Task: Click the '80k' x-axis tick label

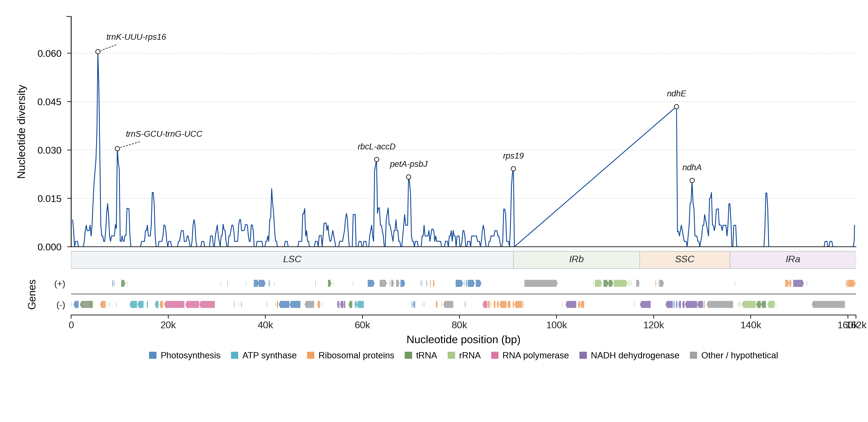Action: [x=459, y=325]
